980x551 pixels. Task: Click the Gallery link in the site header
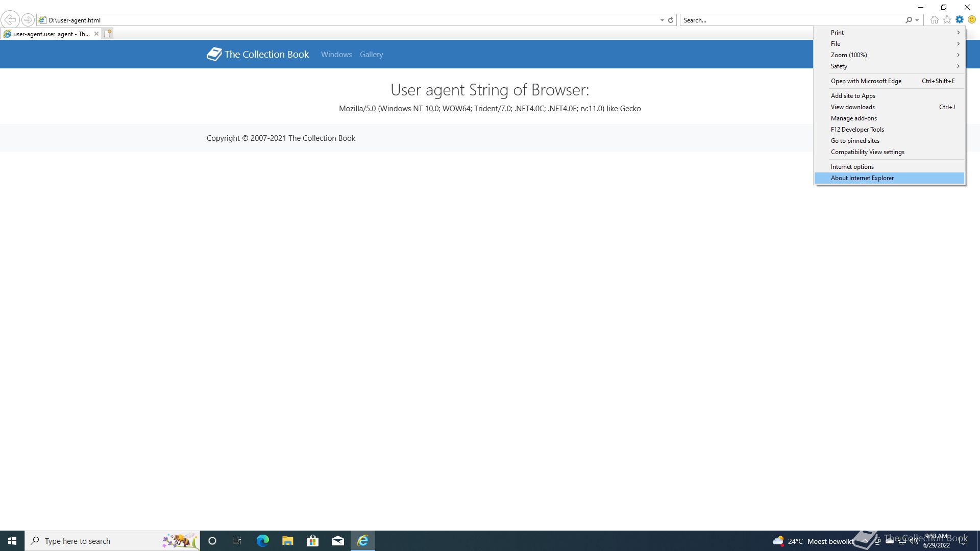[x=371, y=55]
